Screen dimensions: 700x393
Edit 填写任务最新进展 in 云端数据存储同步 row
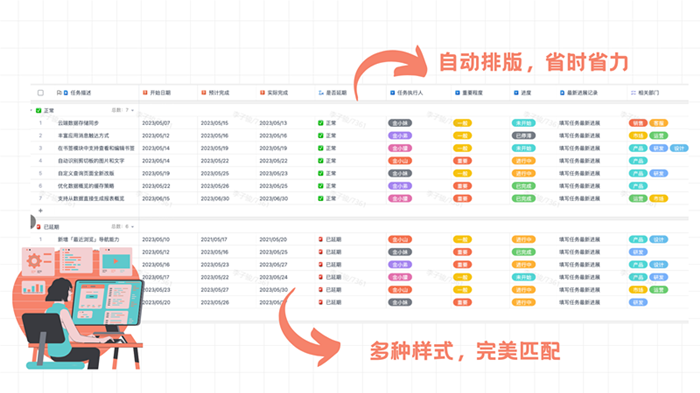579,123
